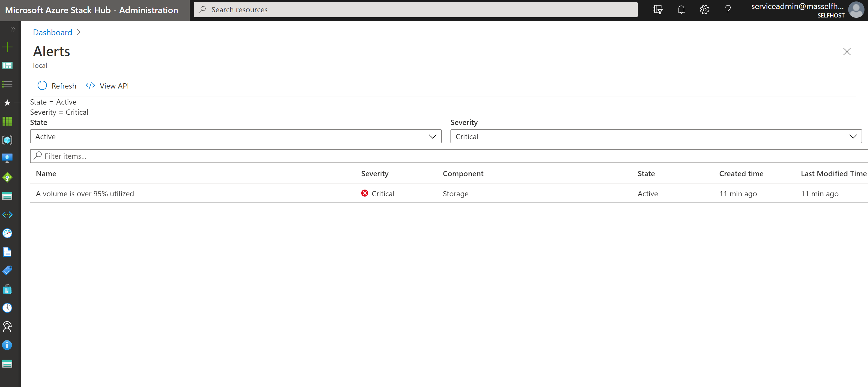This screenshot has width=868, height=387.
Task: Open the Dashboard icon in the sidebar
Action: (x=7, y=66)
